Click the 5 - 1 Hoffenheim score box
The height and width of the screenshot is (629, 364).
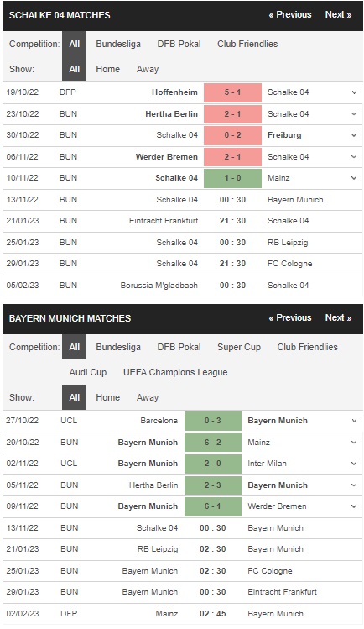tap(232, 92)
